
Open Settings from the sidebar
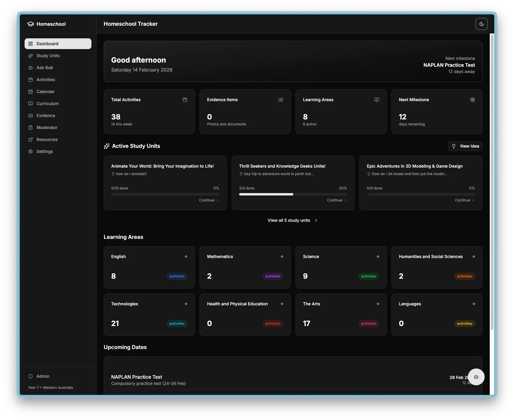click(x=44, y=151)
